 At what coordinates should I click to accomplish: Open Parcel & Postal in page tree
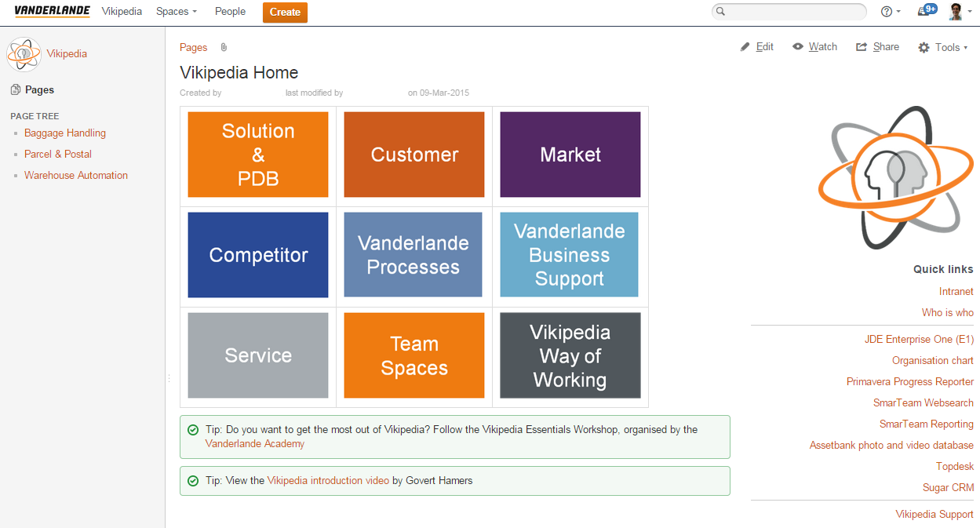tap(58, 155)
